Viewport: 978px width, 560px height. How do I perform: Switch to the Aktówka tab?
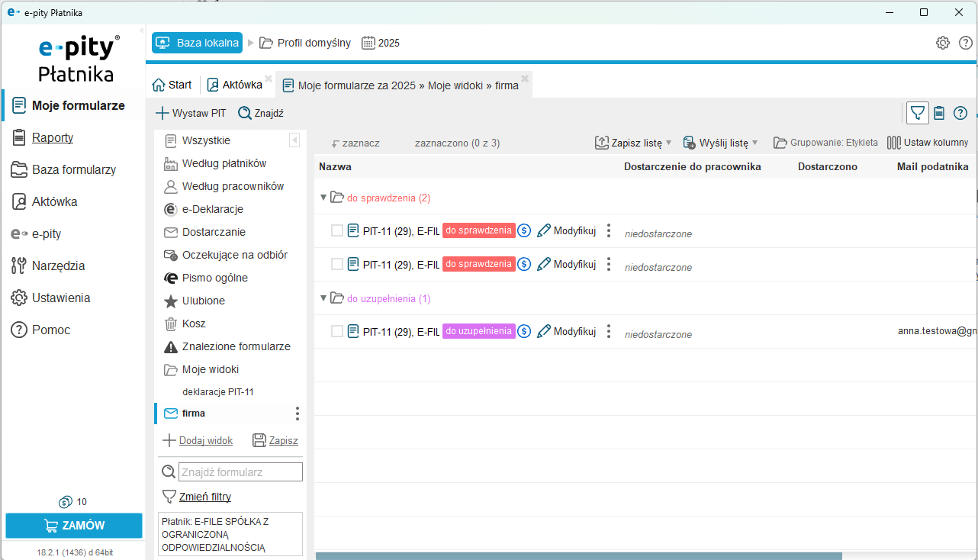pyautogui.click(x=235, y=85)
